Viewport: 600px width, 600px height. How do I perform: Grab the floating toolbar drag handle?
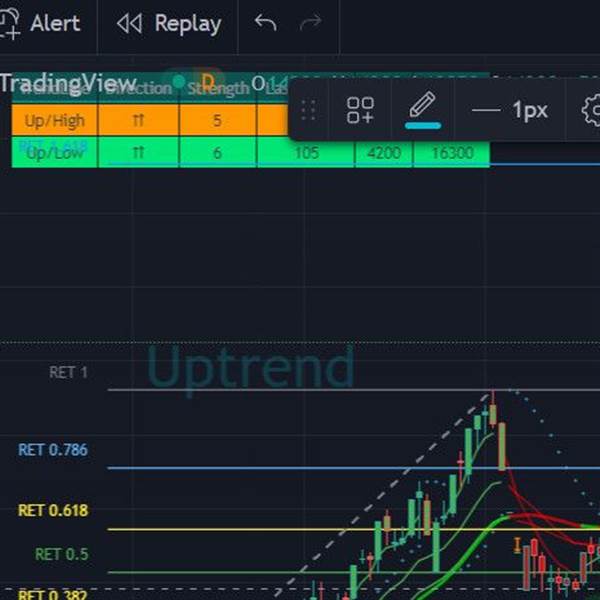(308, 110)
